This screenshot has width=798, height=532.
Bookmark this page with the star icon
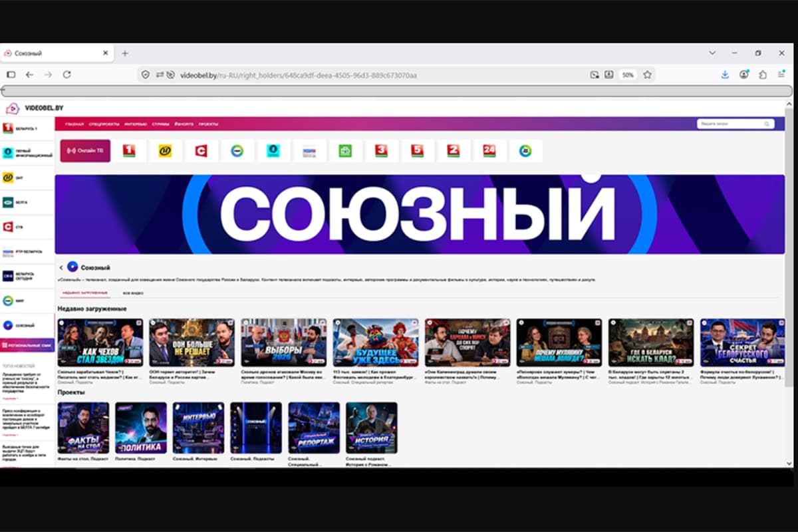(647, 75)
